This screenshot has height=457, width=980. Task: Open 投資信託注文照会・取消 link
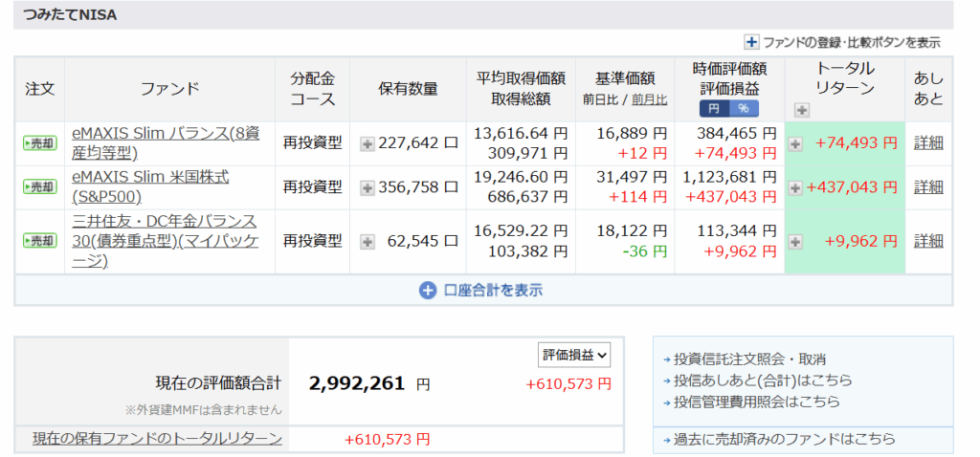click(x=748, y=359)
